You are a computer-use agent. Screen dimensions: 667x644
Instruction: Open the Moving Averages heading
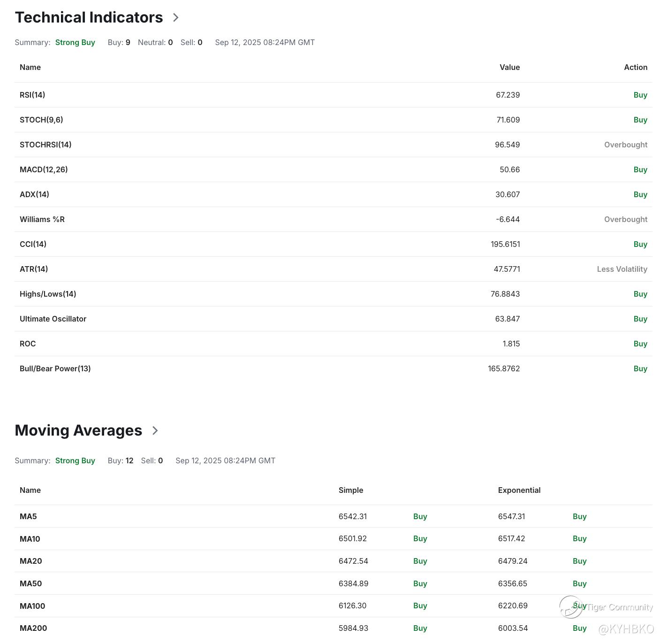[78, 430]
